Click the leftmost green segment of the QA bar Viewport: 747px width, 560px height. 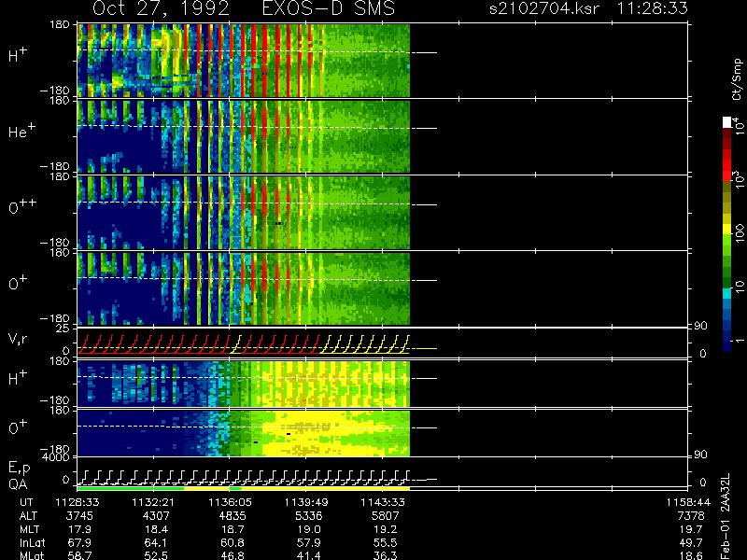pos(131,488)
